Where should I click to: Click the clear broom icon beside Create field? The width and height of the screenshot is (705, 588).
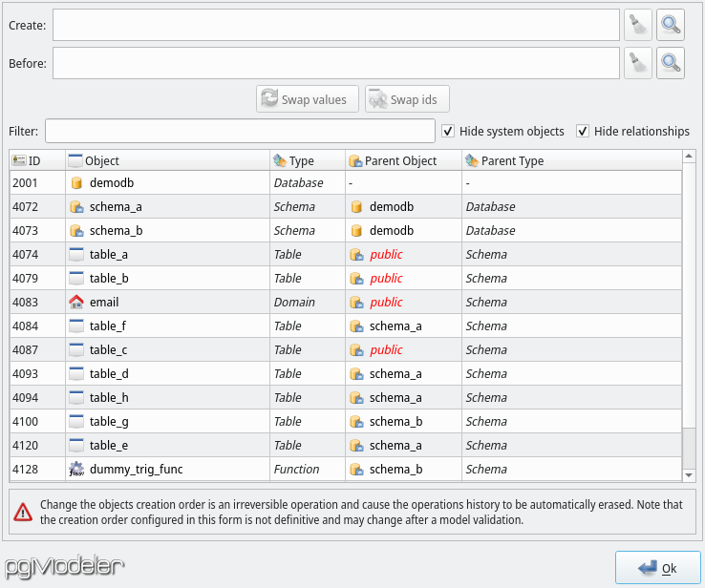coord(637,25)
